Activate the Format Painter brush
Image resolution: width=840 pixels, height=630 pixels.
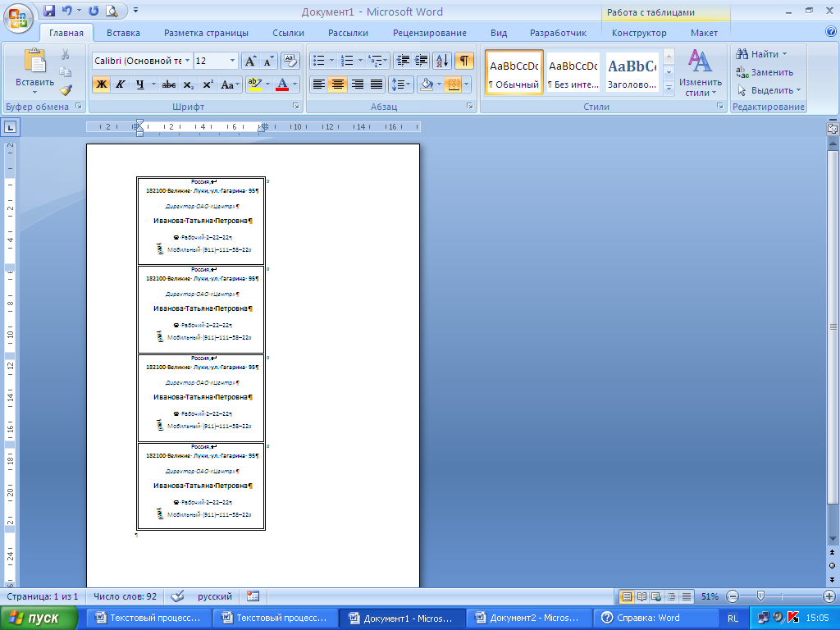[66, 90]
